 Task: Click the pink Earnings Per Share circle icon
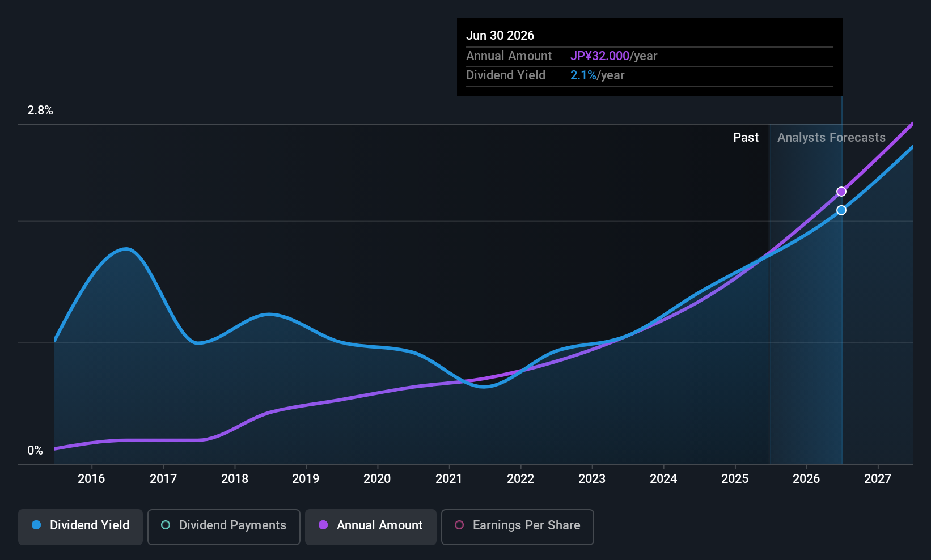click(459, 525)
